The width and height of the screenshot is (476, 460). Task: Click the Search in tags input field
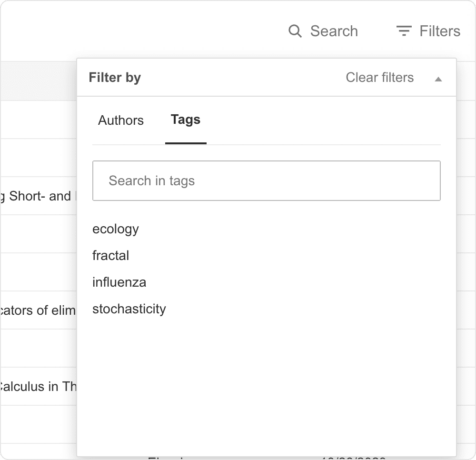click(x=267, y=181)
